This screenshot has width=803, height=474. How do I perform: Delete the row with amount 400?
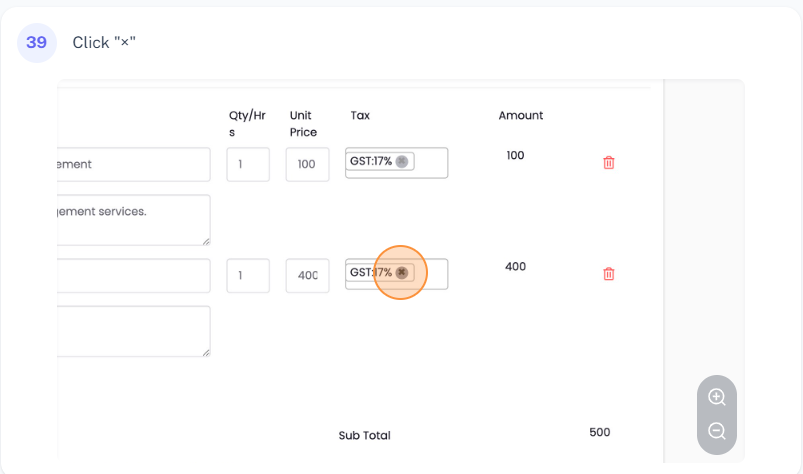(608, 274)
